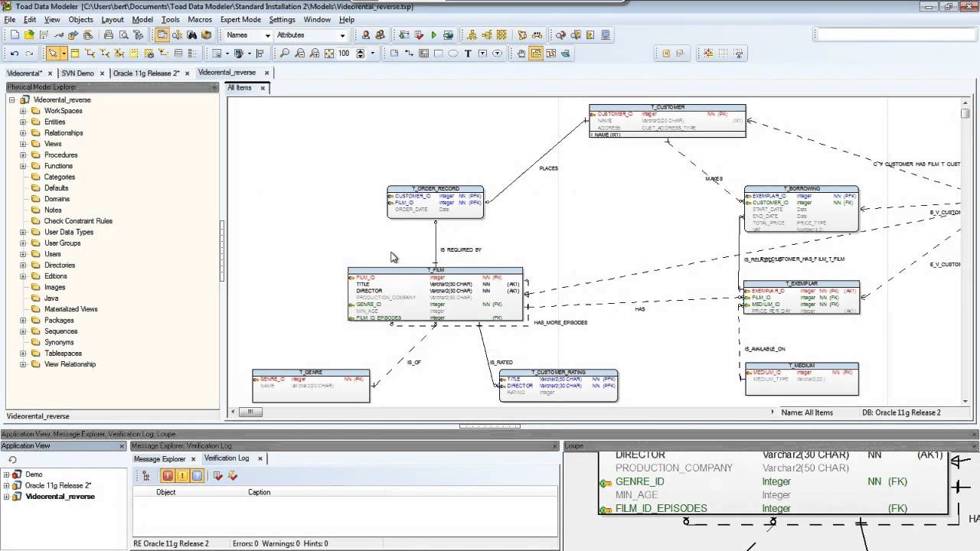980x551 pixels.
Task: Open the dropdown arrow beside pointer tool
Action: [x=64, y=54]
